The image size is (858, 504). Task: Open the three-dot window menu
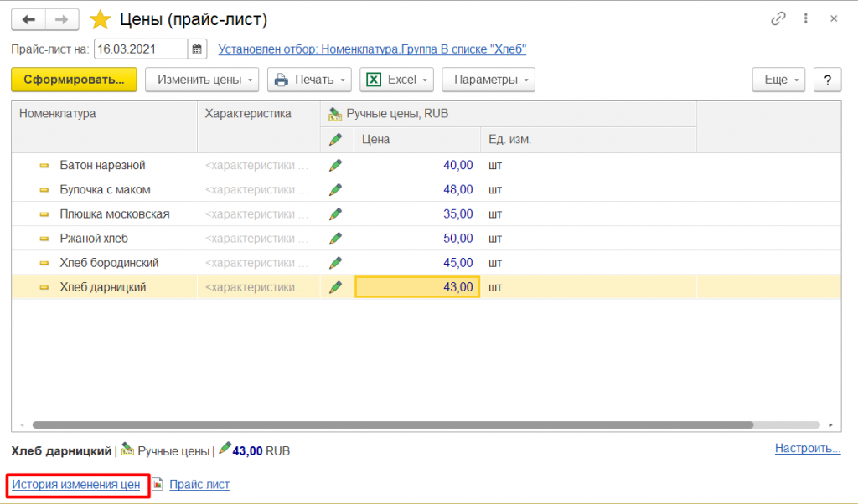tap(806, 18)
